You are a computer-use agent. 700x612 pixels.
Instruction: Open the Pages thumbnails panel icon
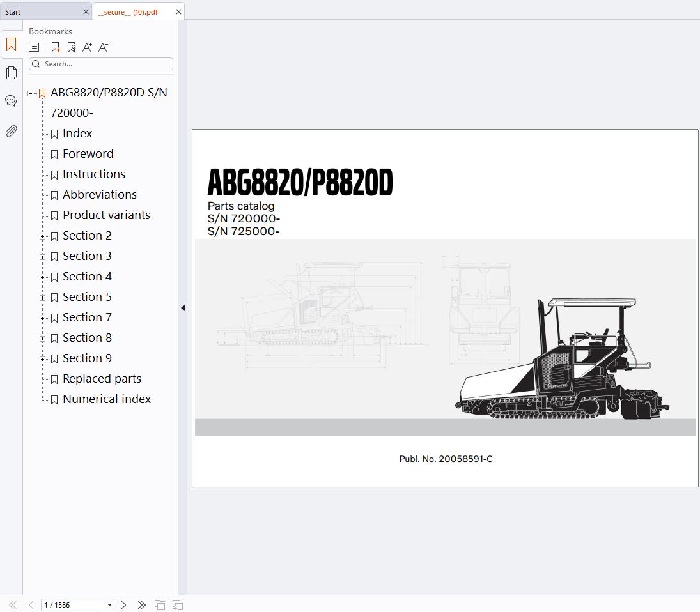(11, 73)
